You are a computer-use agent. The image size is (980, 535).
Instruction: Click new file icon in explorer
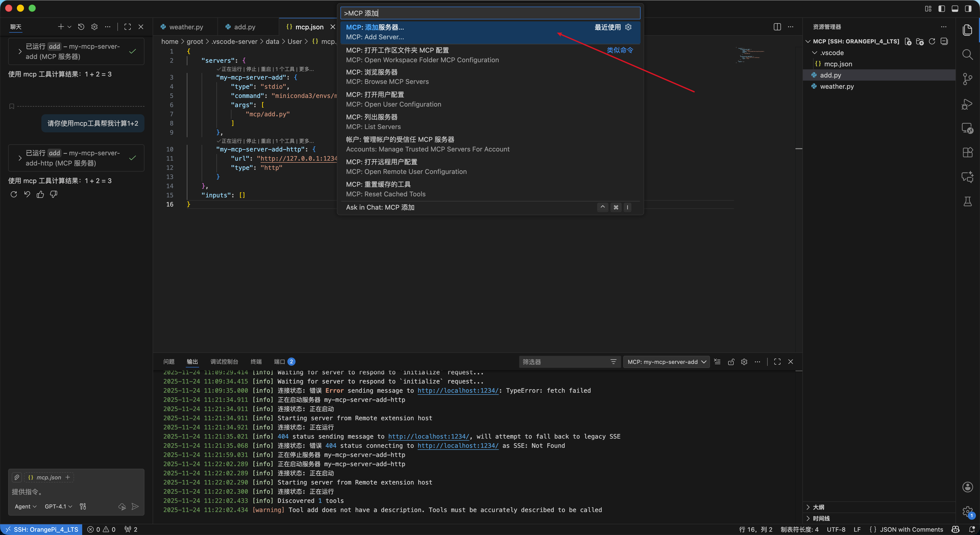908,42
